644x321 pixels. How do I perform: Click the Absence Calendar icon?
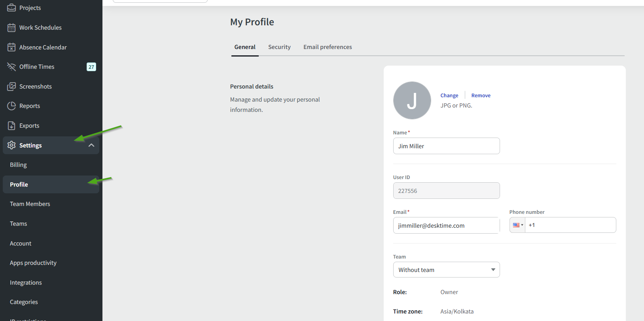(11, 47)
